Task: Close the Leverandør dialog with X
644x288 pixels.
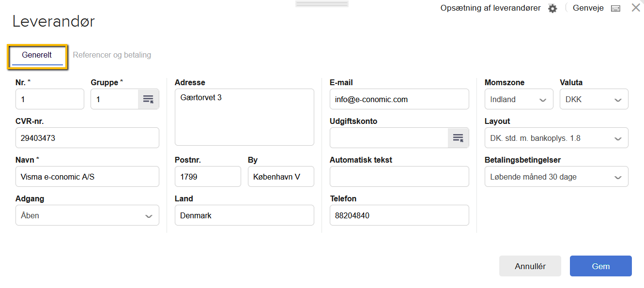Action: (x=636, y=8)
